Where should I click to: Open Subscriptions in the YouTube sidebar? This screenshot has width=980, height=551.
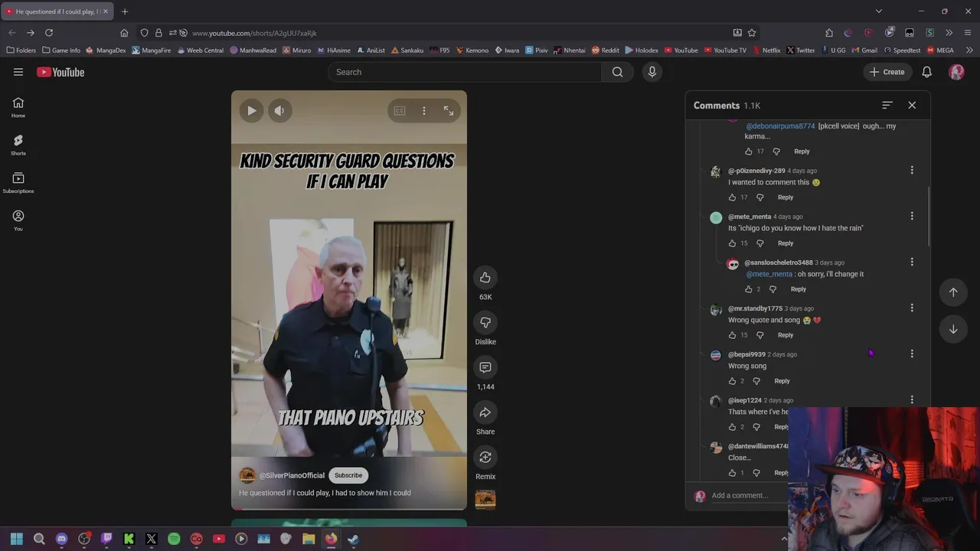tap(18, 183)
